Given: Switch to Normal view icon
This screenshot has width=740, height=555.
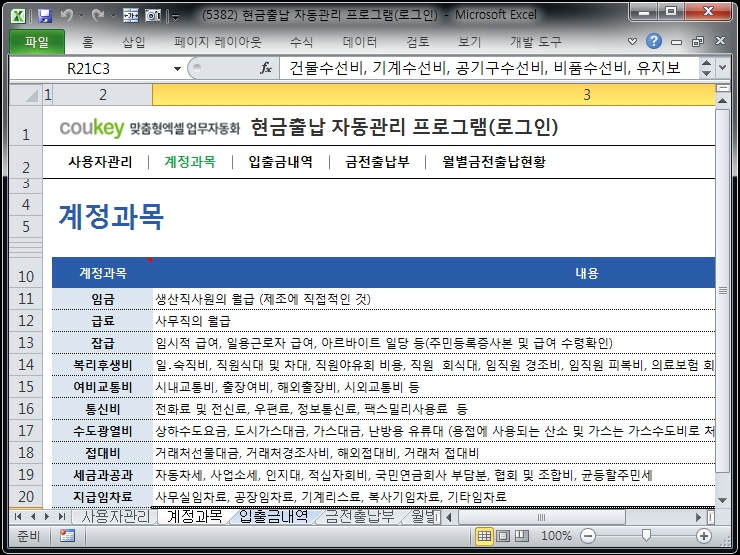Looking at the screenshot, I should [x=484, y=536].
